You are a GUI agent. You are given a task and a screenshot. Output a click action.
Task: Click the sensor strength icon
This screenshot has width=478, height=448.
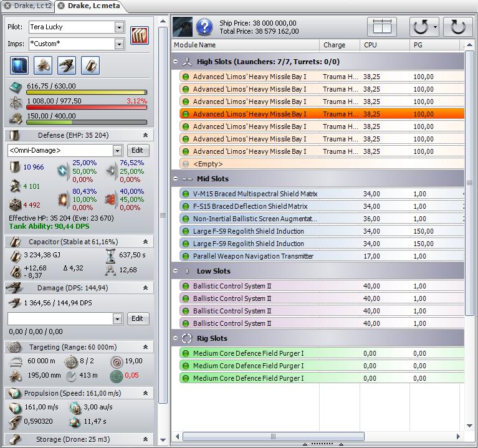[x=117, y=362]
